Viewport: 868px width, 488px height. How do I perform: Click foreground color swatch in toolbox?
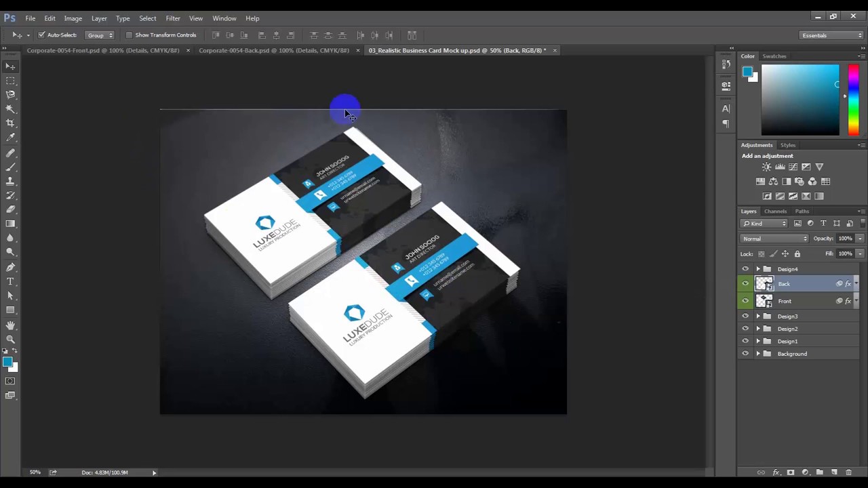pos(7,363)
